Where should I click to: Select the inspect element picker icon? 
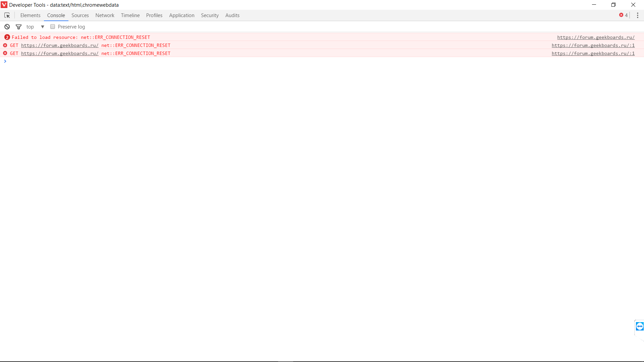click(x=7, y=15)
